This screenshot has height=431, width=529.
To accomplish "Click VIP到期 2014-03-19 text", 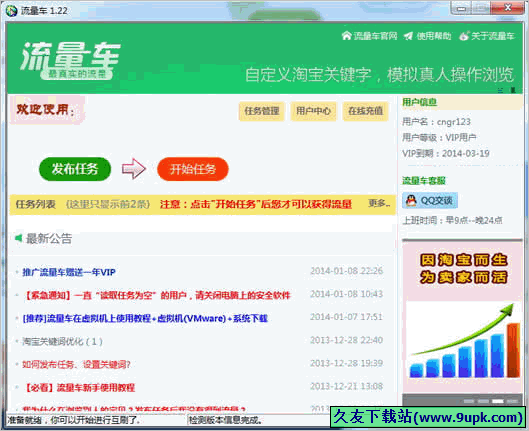I will coord(446,153).
